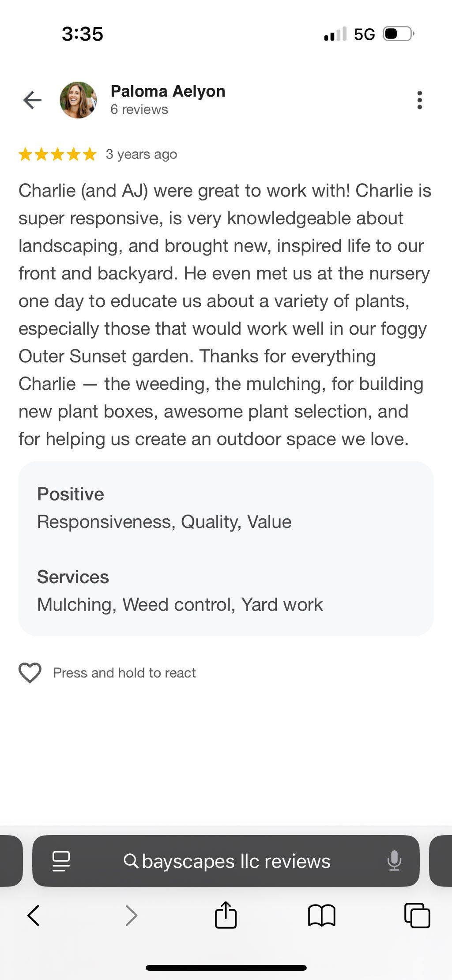
Task: Switch to the adjacent tab on the left edge
Action: pos(11,861)
